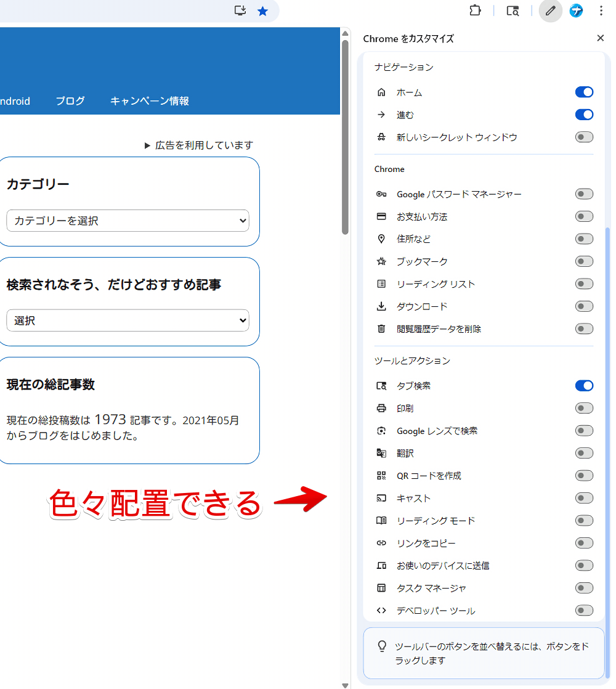
Task: Click the lens icon for Google レンズで検索
Action: point(381,431)
